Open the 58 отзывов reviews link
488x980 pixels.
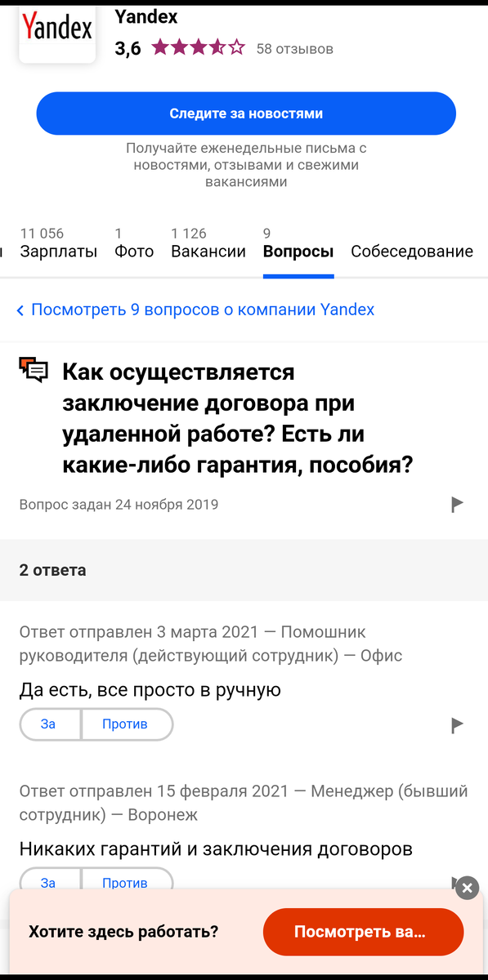pos(294,49)
